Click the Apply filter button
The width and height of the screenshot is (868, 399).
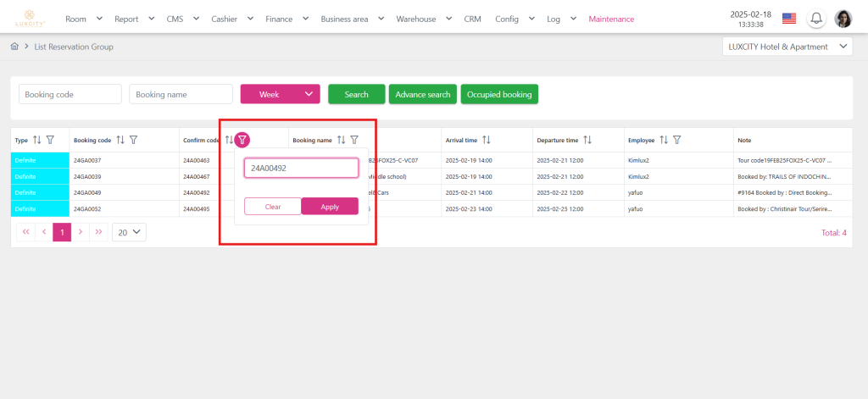330,207
